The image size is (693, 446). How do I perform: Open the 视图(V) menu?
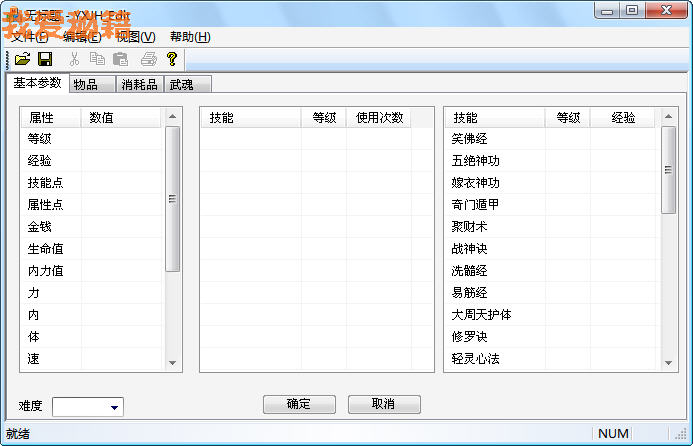click(x=135, y=37)
